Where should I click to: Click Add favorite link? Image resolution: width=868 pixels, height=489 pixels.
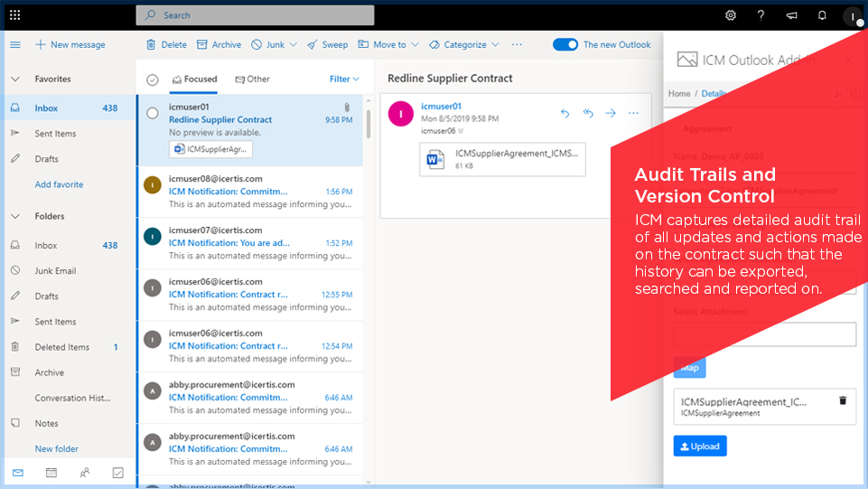[x=60, y=184]
